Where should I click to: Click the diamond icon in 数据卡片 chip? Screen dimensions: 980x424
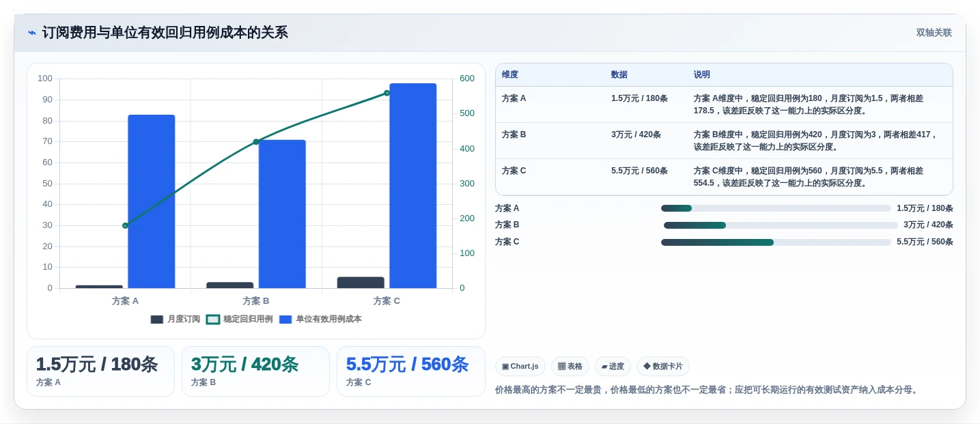coord(647,367)
